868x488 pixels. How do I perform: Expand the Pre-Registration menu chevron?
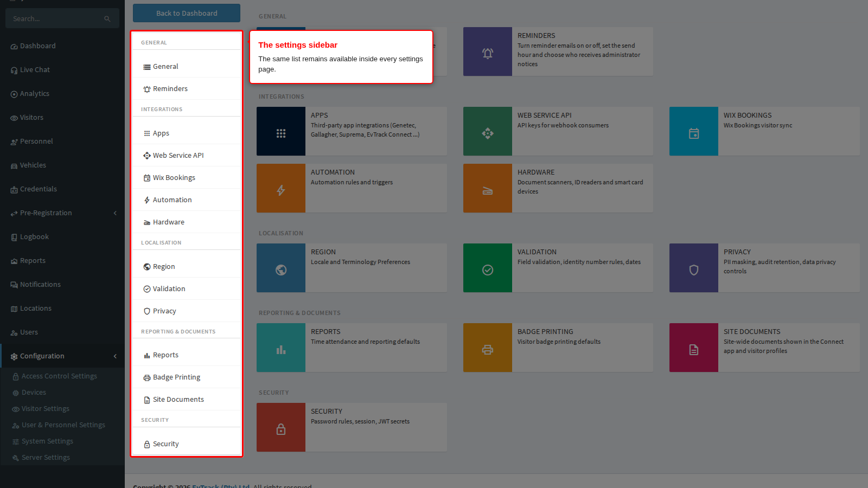115,213
